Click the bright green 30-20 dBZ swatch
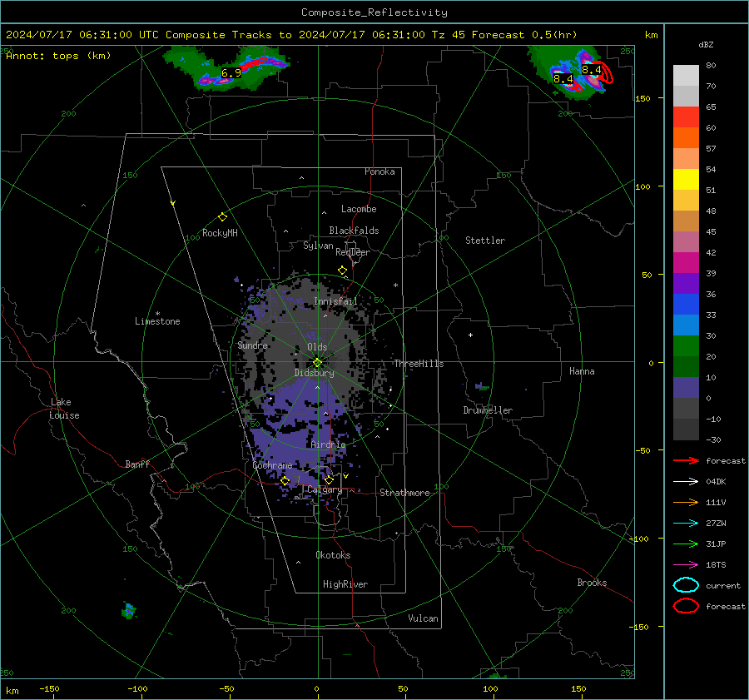The image size is (749, 700). [686, 346]
